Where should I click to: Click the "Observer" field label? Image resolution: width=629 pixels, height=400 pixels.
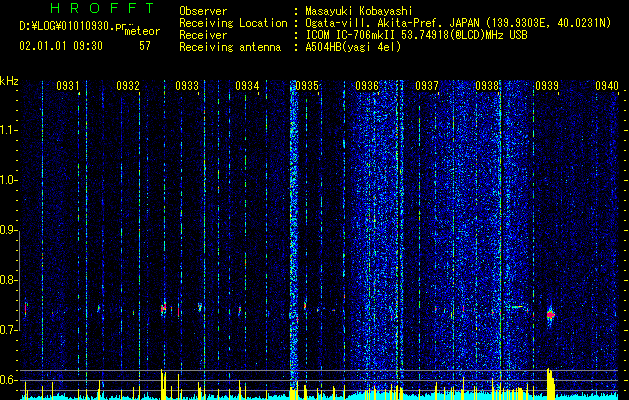click(203, 11)
